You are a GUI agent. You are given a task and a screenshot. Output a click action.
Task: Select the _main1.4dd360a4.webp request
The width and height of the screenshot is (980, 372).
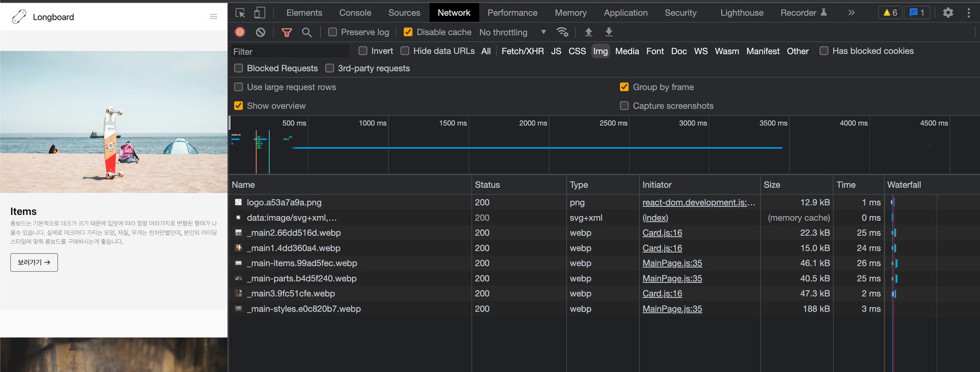pos(294,248)
